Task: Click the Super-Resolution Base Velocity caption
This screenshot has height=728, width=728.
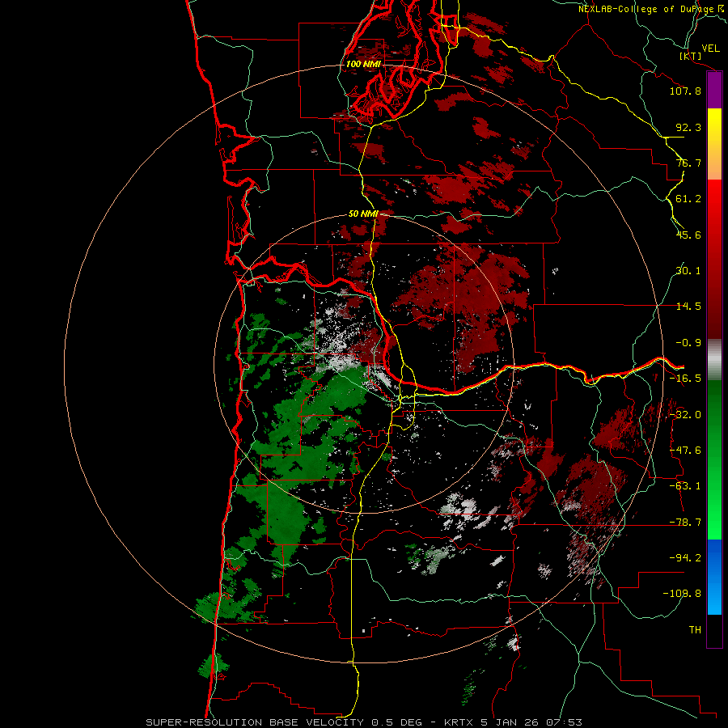Action: pyautogui.click(x=364, y=722)
